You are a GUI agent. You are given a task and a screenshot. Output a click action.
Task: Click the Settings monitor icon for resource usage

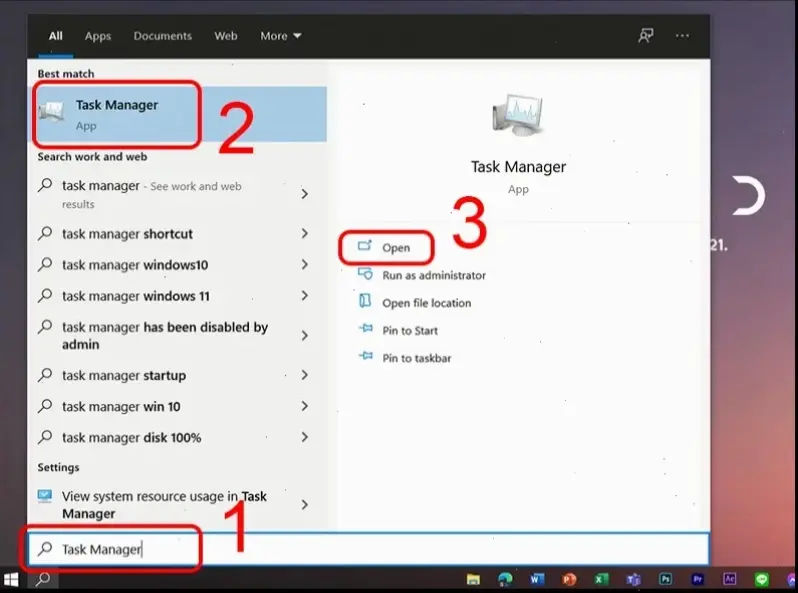(x=45, y=496)
